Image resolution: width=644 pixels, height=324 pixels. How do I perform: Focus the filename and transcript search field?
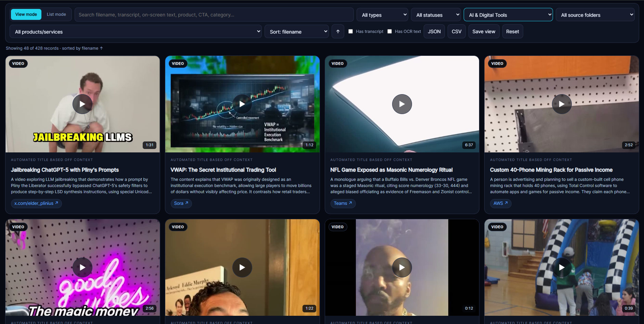[214, 15]
